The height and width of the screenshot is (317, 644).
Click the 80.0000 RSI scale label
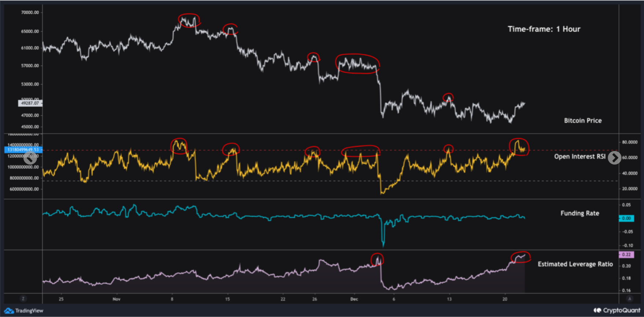pos(630,142)
